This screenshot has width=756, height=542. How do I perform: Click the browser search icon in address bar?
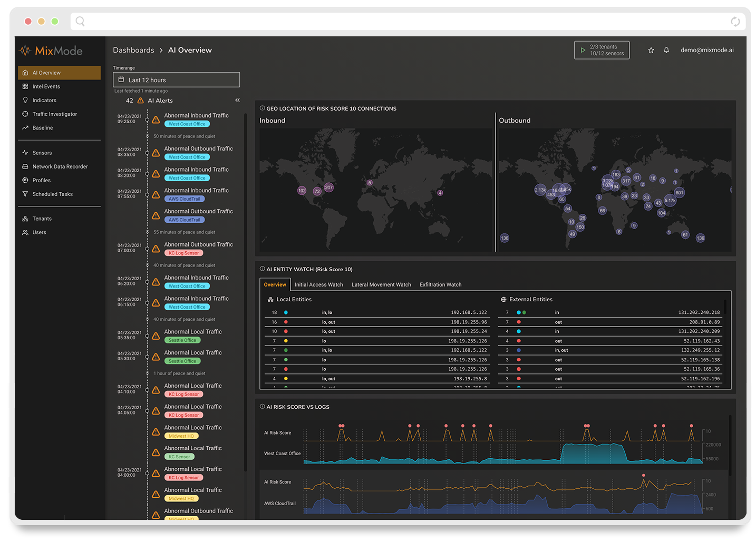tap(80, 21)
